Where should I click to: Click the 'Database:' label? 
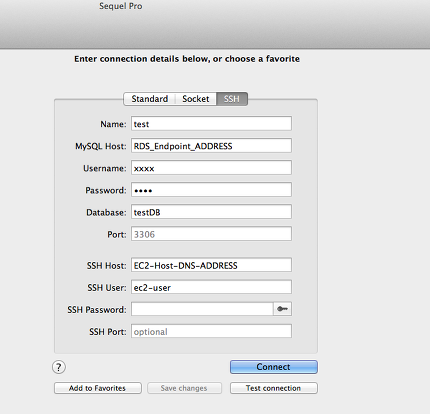(106, 212)
